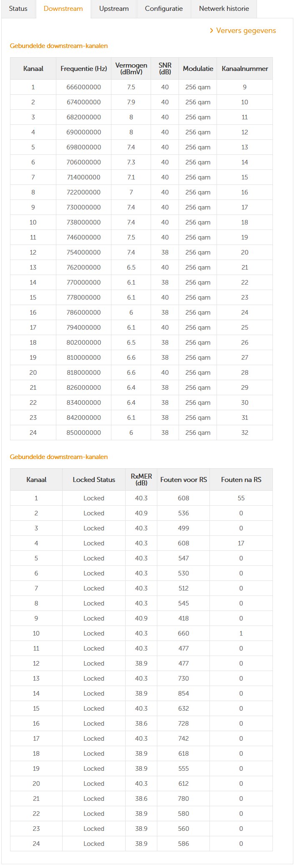
Task: Select the active Downstream tab
Action: 63,9
